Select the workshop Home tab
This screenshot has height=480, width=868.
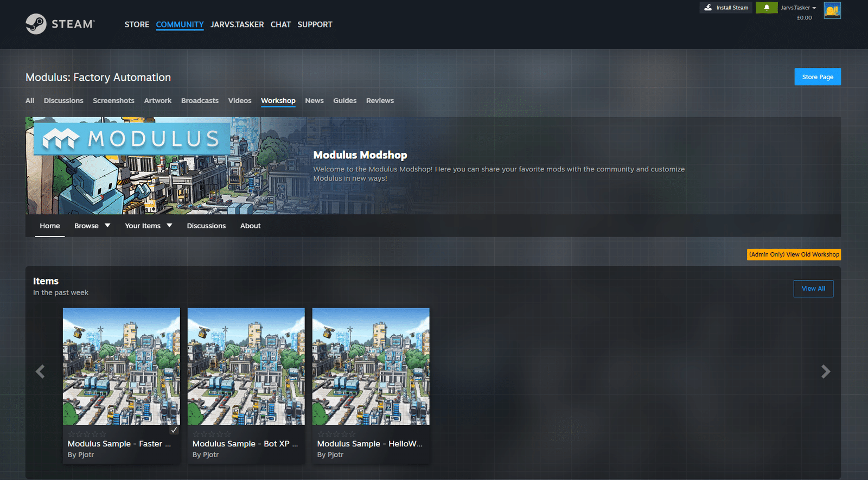coord(50,226)
